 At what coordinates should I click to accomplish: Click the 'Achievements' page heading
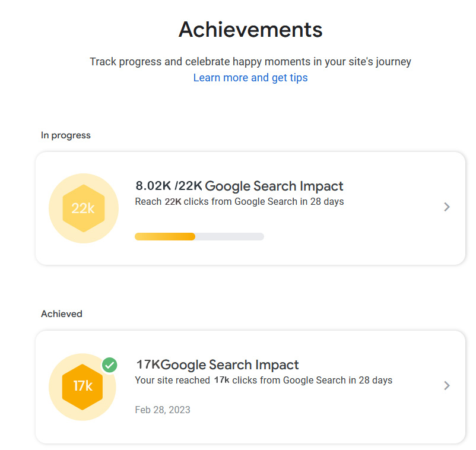250,29
